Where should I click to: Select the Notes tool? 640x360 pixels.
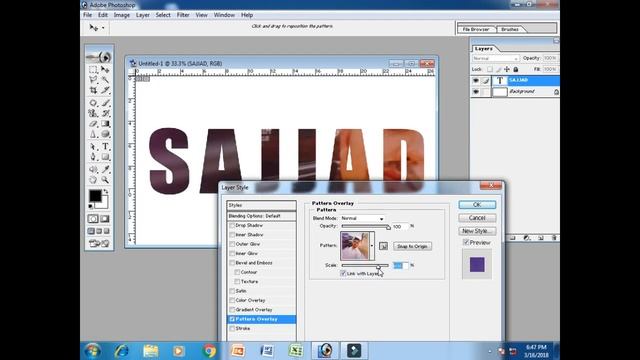point(93,169)
